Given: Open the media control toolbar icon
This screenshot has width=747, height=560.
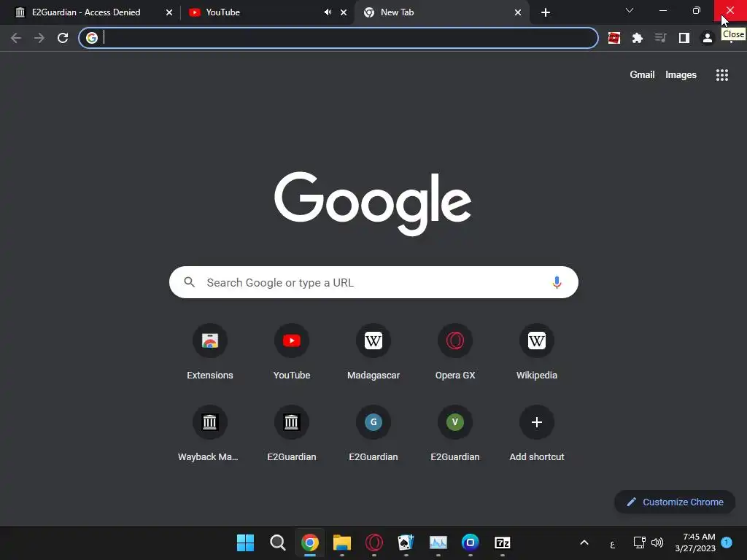Looking at the screenshot, I should [660, 38].
